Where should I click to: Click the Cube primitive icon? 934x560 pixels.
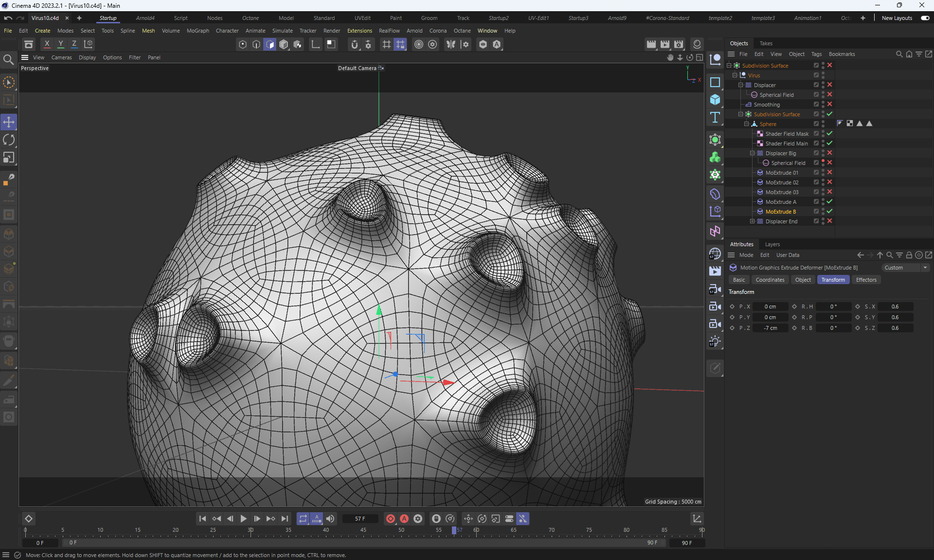715,100
